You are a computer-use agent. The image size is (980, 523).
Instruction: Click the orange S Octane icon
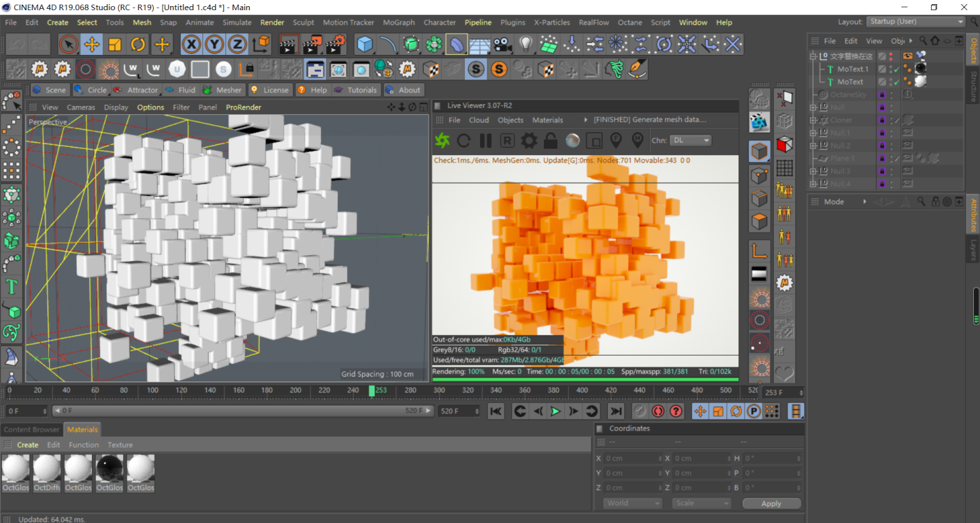(499, 69)
